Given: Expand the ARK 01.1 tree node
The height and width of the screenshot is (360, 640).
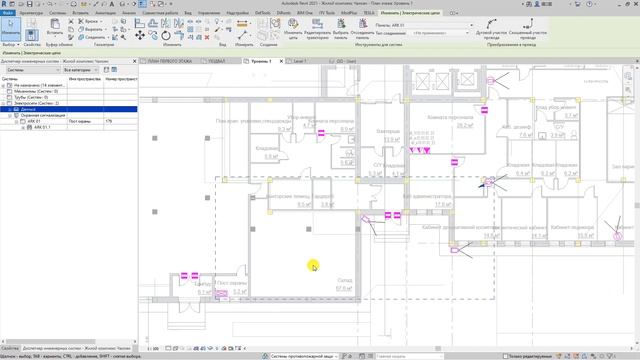Looking at the screenshot, I should click(23, 127).
